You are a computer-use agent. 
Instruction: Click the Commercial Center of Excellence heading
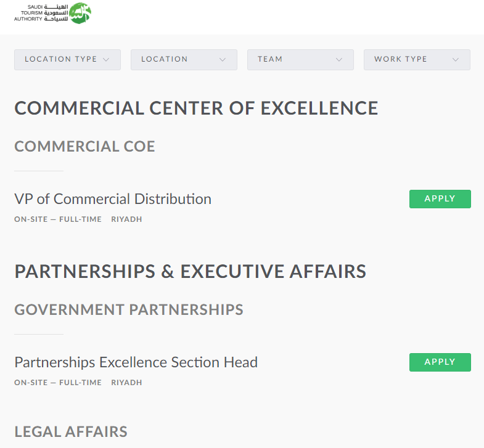pyautogui.click(x=196, y=108)
